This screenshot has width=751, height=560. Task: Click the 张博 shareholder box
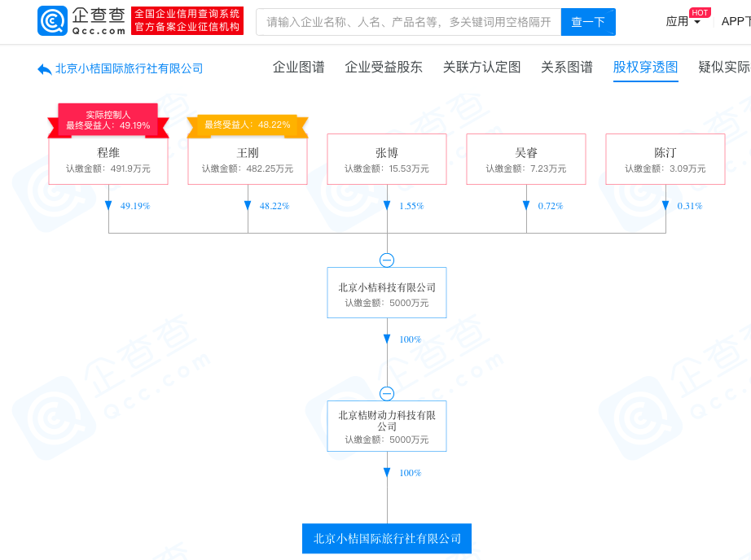(387, 159)
